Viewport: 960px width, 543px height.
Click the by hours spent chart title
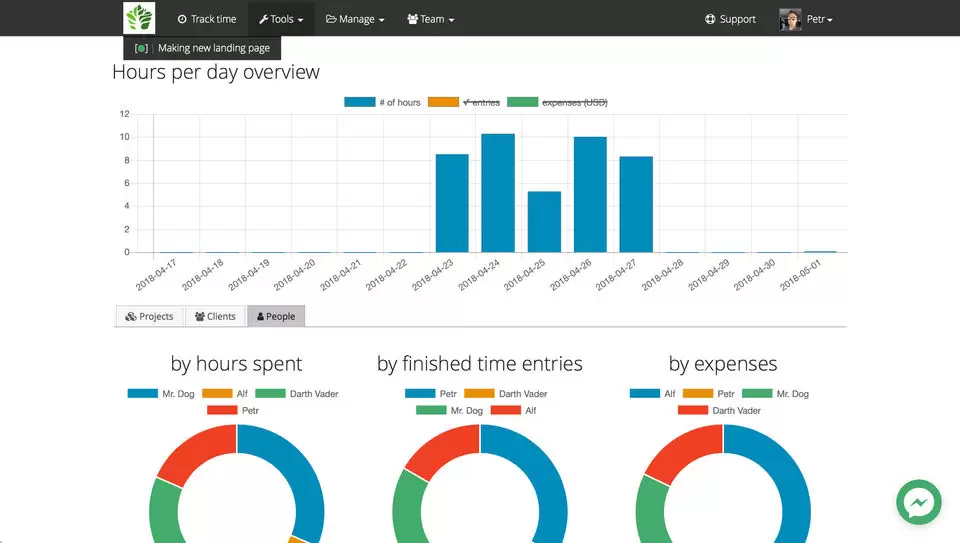click(236, 364)
